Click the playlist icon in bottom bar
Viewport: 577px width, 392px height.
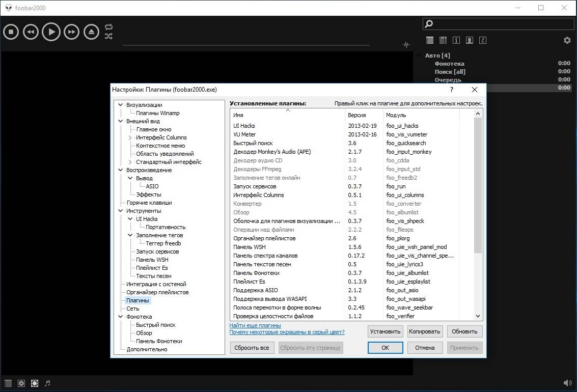coord(8,383)
